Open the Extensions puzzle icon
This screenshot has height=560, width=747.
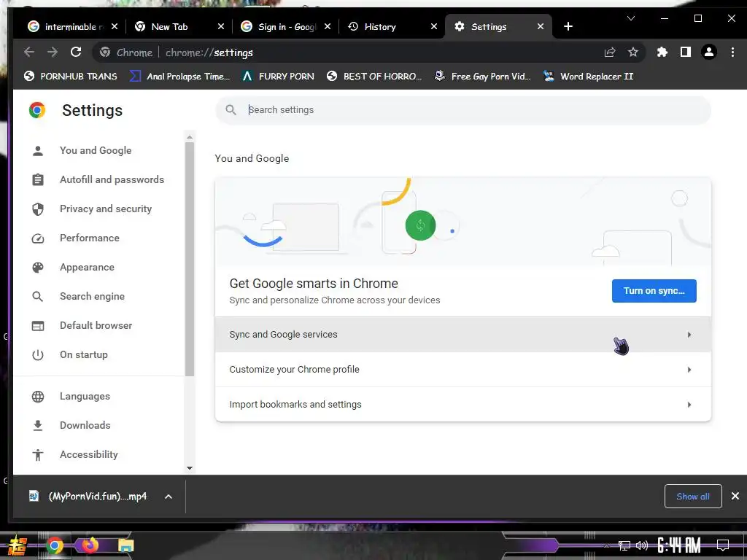click(x=662, y=52)
